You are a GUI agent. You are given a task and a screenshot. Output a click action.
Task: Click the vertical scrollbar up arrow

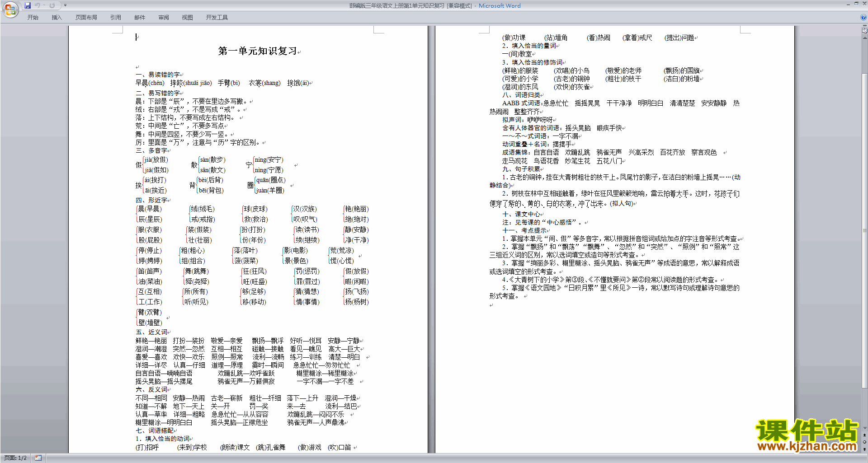pyautogui.click(x=865, y=37)
